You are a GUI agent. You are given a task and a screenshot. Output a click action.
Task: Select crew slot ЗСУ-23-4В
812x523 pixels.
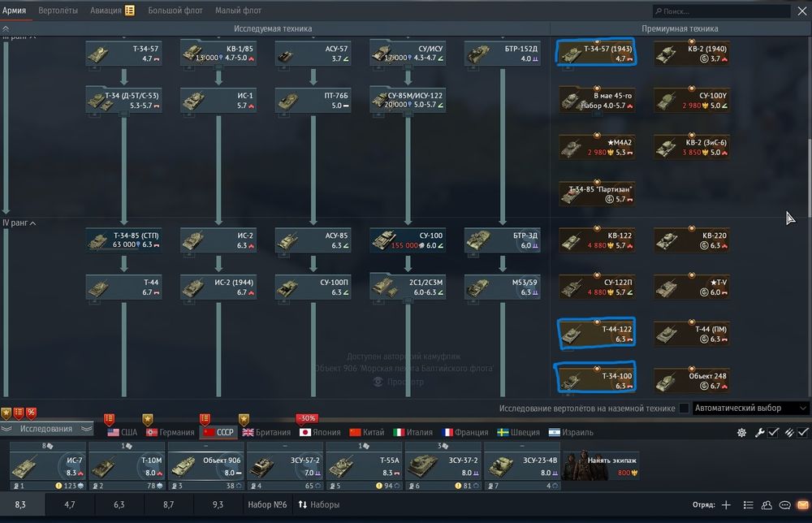coord(521,466)
